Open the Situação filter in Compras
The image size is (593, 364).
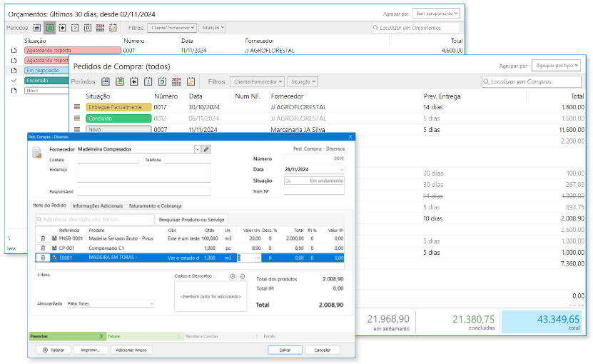click(303, 82)
